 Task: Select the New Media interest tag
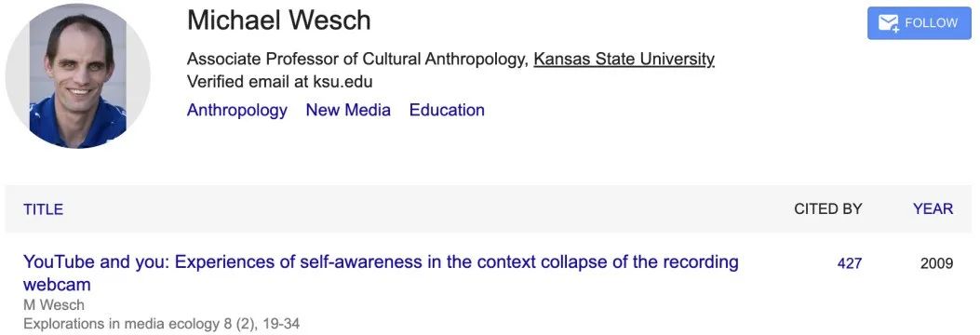348,110
